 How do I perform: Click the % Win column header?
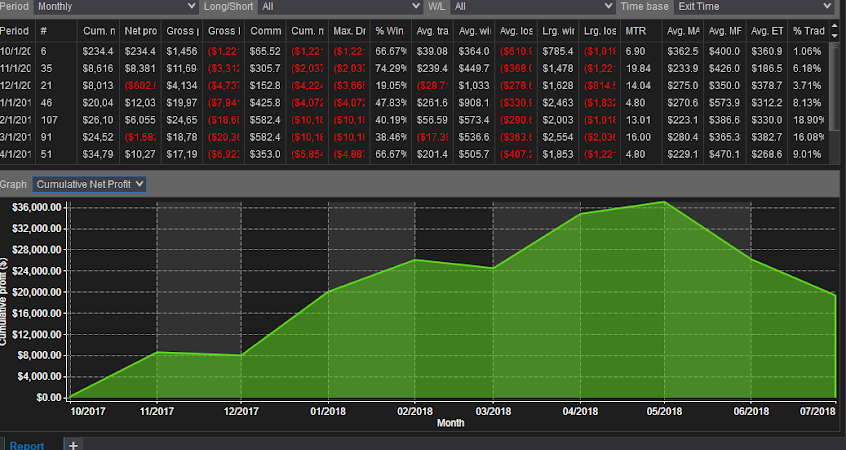(390, 31)
